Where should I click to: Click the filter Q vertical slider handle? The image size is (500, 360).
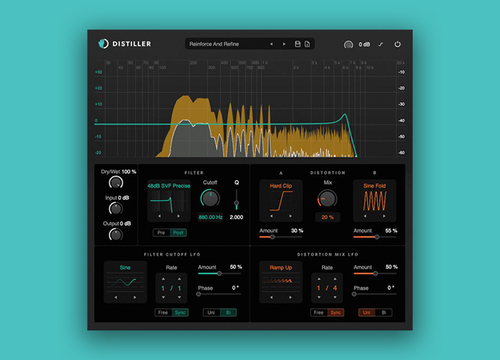236,203
